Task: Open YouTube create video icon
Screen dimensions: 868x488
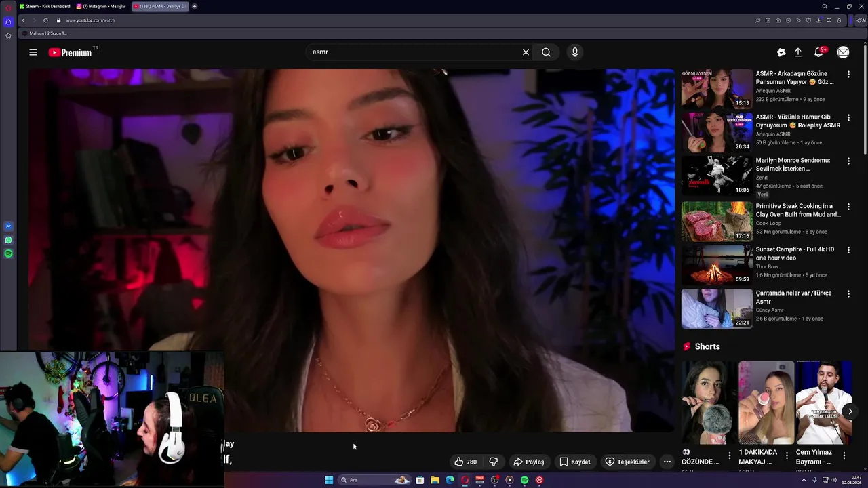Action: [x=781, y=52]
